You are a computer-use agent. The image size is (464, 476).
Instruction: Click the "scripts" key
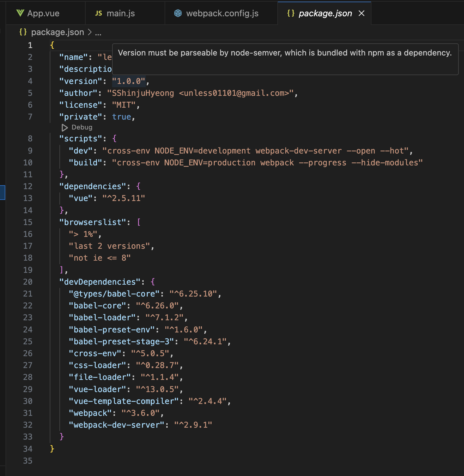click(x=81, y=139)
